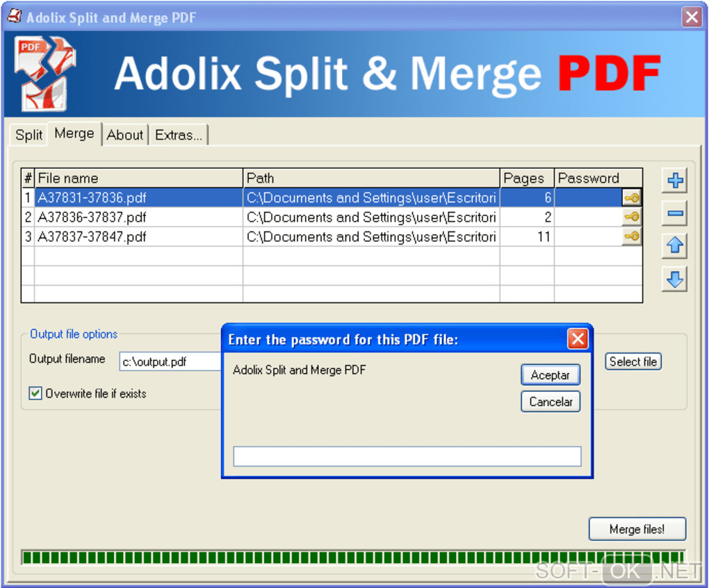Add a file with the plus icon

click(x=675, y=180)
